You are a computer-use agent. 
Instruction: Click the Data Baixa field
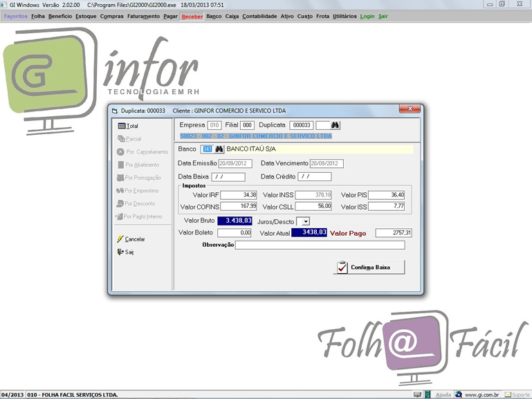pyautogui.click(x=228, y=176)
